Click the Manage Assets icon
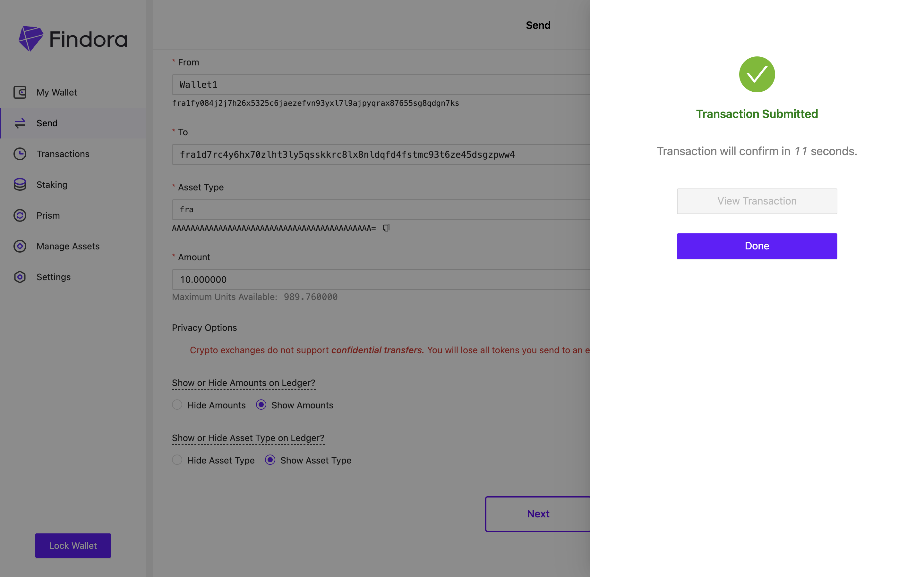 click(x=20, y=246)
